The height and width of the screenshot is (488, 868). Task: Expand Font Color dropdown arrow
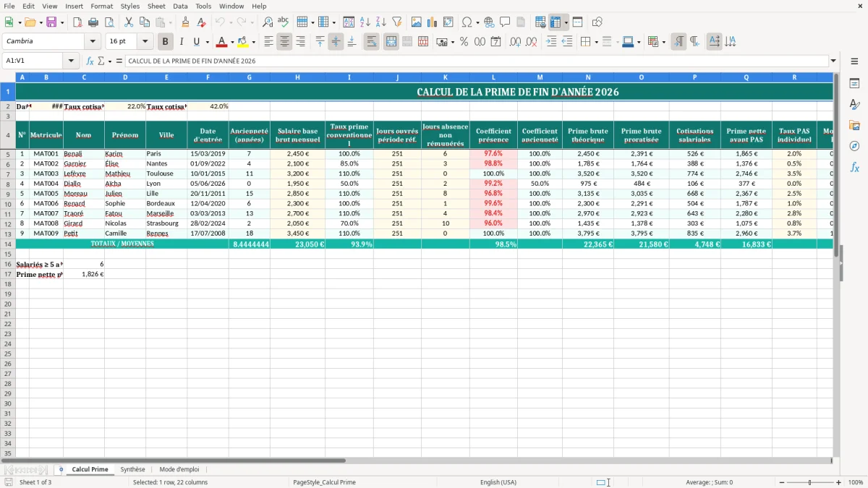tap(232, 42)
